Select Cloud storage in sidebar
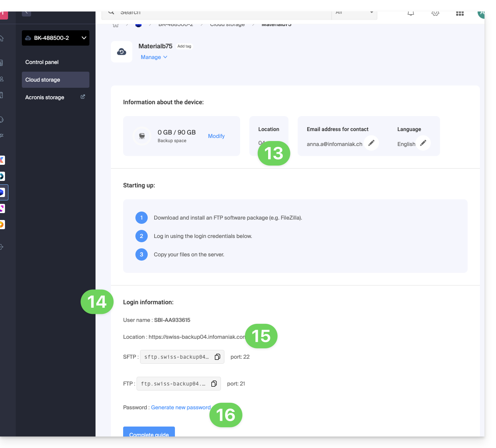This screenshot has width=496, height=448. tap(43, 80)
